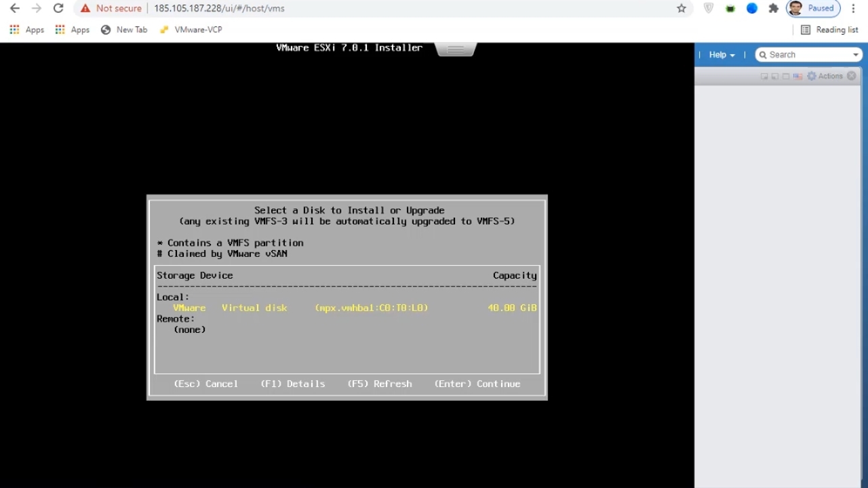Click the shield extension icon
This screenshot has height=488, width=868.
pyautogui.click(x=709, y=9)
